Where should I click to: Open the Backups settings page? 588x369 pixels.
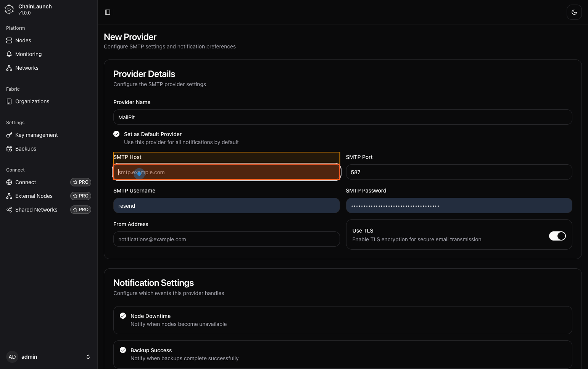[x=26, y=149]
